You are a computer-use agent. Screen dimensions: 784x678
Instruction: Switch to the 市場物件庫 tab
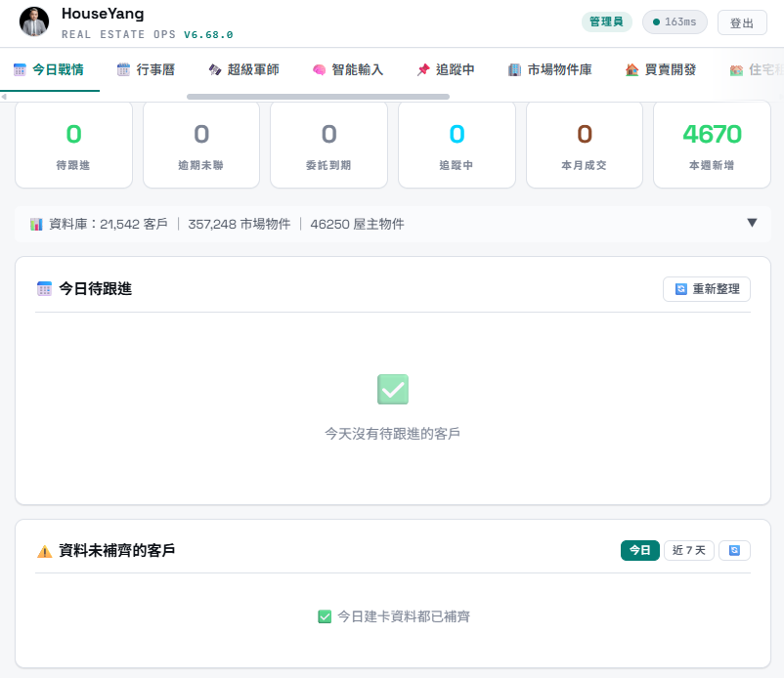pos(550,70)
